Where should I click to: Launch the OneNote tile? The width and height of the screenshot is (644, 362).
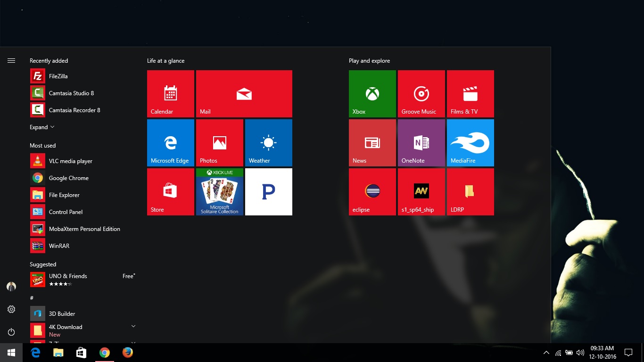pos(421,143)
